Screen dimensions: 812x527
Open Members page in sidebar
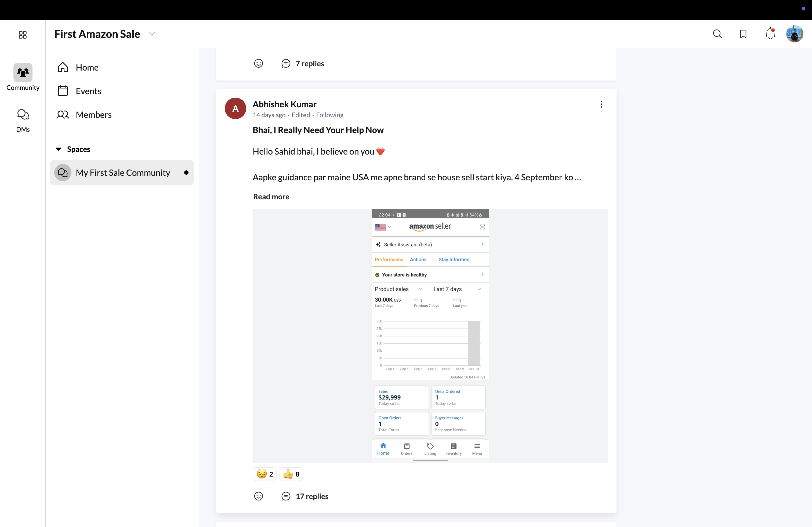coord(93,115)
